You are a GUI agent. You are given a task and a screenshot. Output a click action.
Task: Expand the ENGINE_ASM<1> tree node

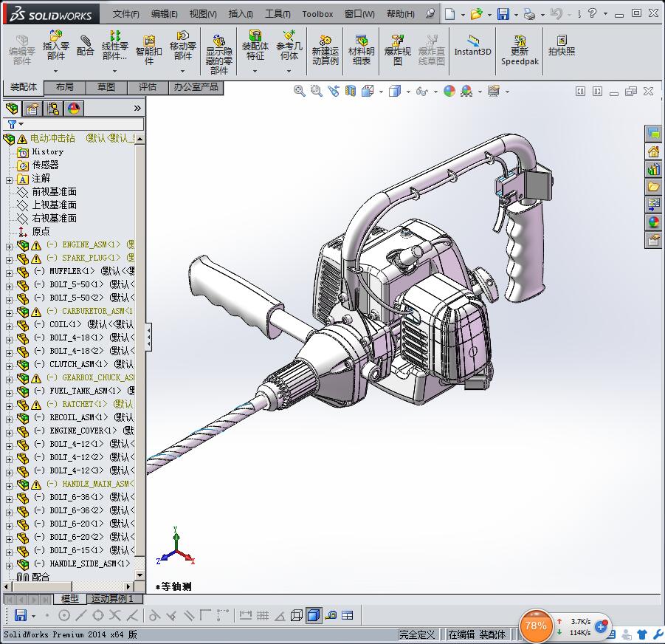point(9,245)
